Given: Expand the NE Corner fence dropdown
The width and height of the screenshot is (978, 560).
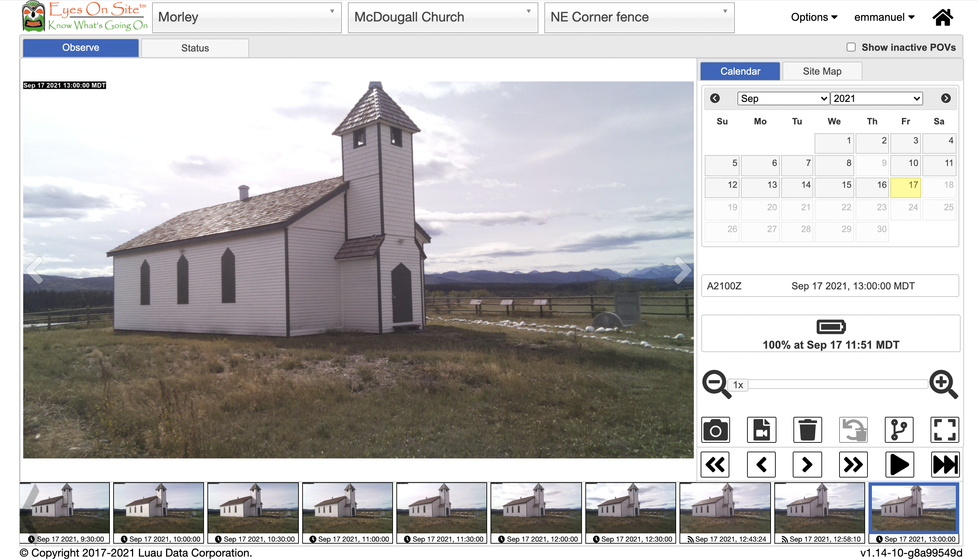Looking at the screenshot, I should 639,17.
